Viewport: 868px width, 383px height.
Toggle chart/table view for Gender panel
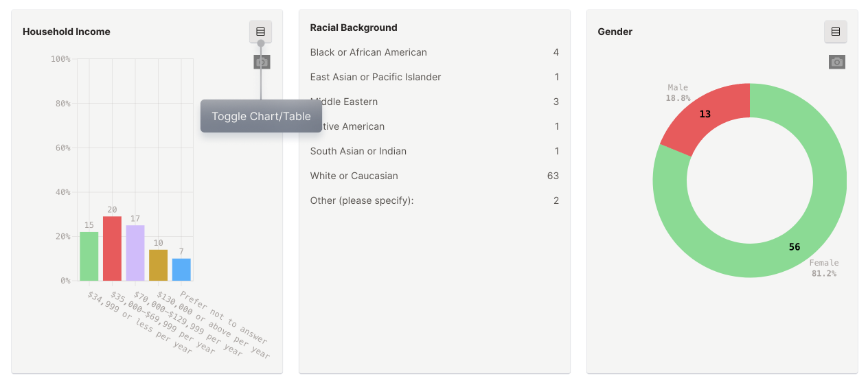(x=835, y=32)
